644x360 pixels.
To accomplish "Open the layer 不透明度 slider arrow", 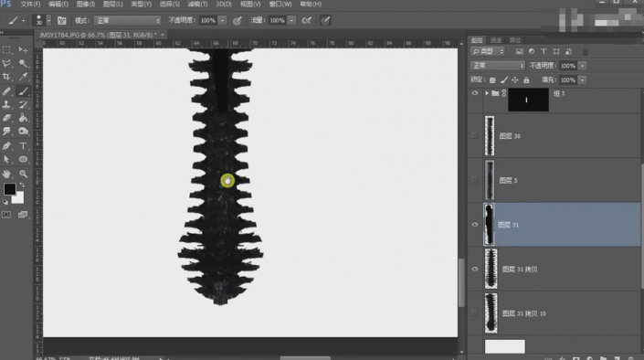I will point(583,66).
